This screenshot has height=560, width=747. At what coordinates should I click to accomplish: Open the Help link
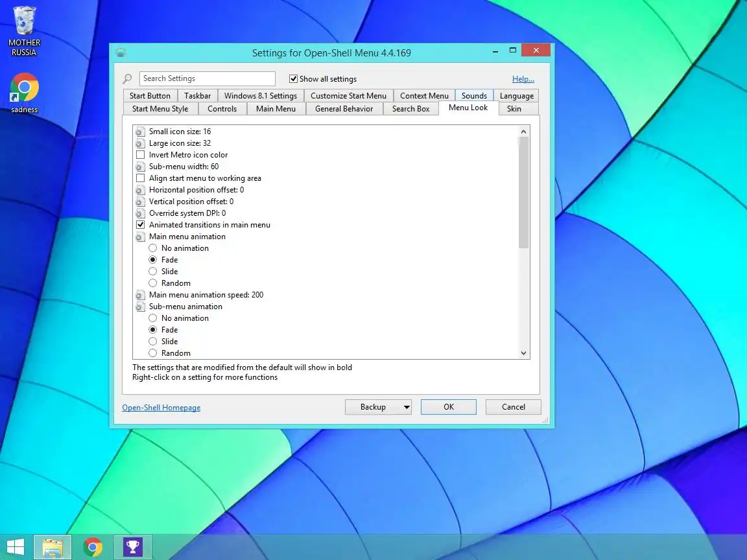click(x=523, y=79)
